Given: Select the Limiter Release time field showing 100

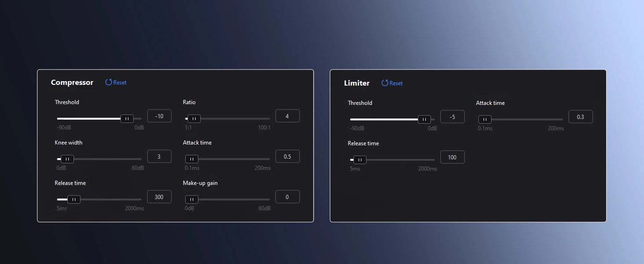Looking at the screenshot, I should [x=452, y=157].
